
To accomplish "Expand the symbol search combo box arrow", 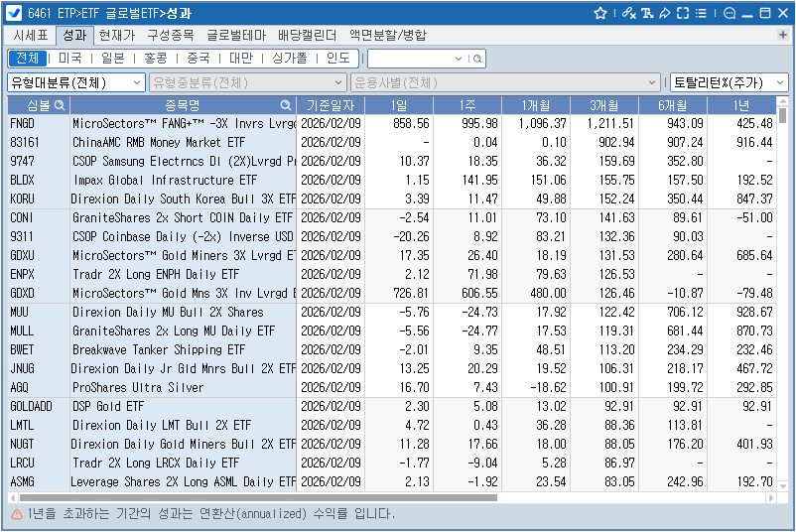I will point(459,59).
